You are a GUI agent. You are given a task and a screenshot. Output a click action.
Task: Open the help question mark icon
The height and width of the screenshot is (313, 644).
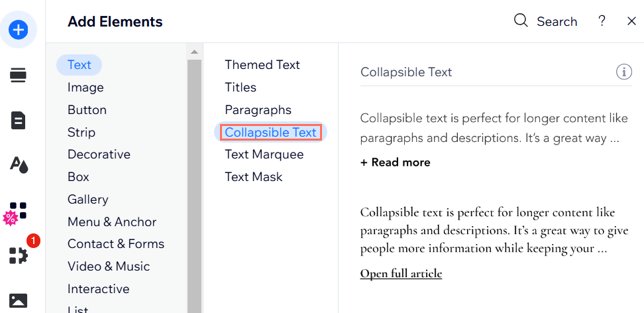[602, 21]
